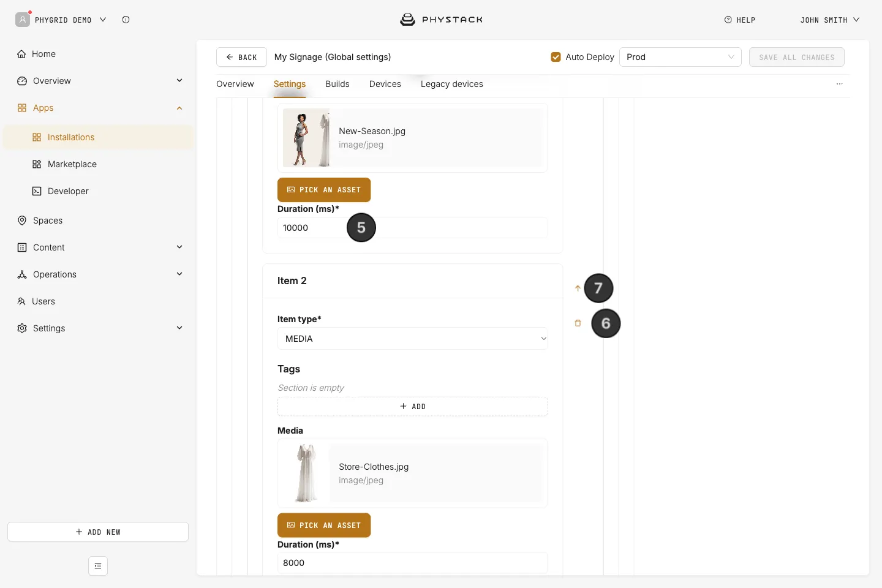Click the info icon beside PHYGRID DEMO
The image size is (882, 588).
coord(126,20)
